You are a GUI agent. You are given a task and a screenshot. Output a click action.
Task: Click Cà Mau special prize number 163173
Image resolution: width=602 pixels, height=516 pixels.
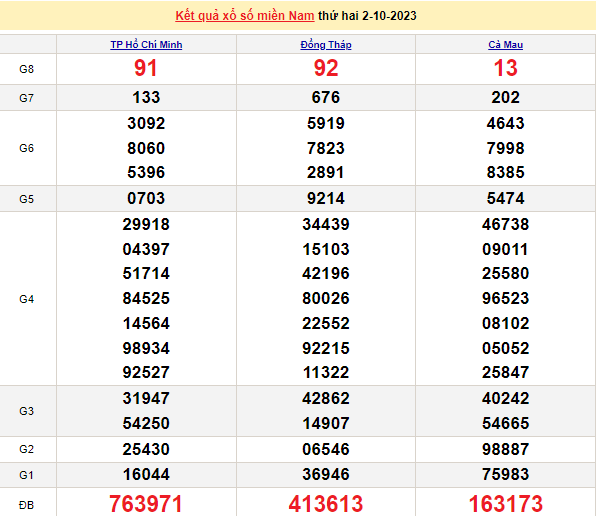click(x=505, y=503)
